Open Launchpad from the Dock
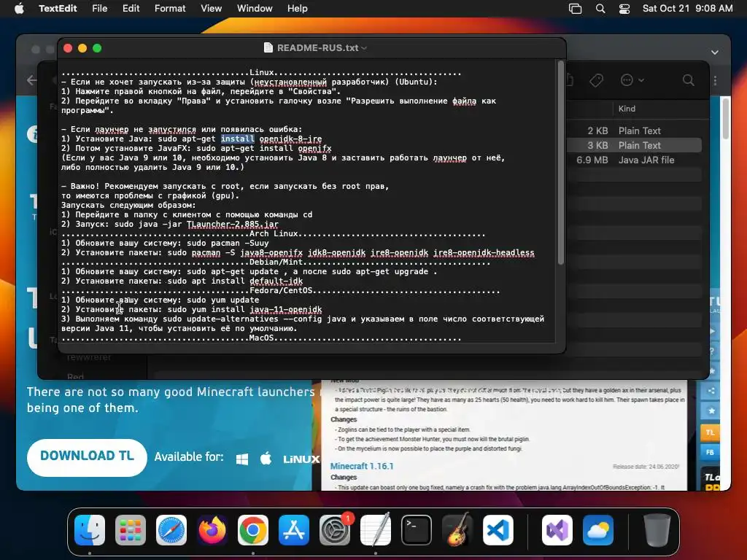The width and height of the screenshot is (747, 560). click(x=131, y=530)
